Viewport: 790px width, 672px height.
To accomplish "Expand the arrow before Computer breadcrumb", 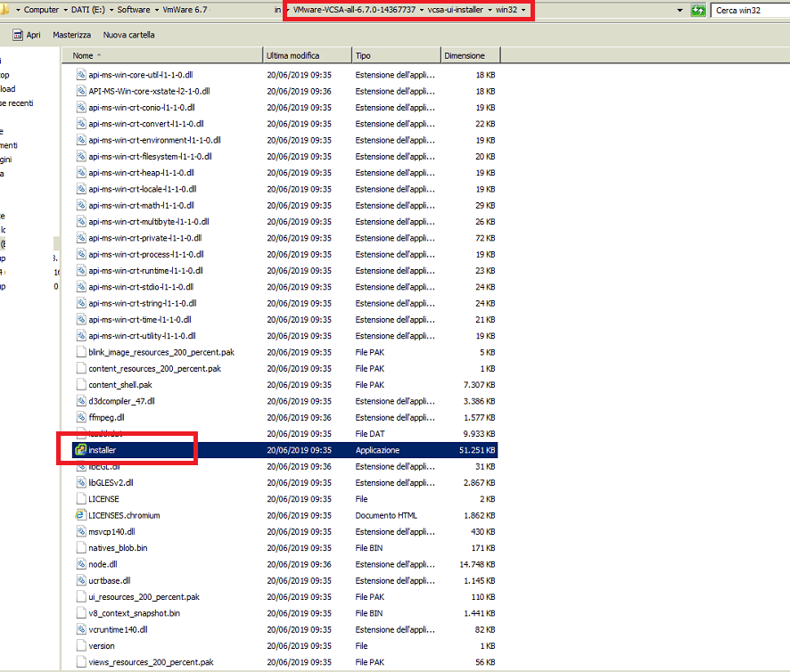I will (x=18, y=10).
